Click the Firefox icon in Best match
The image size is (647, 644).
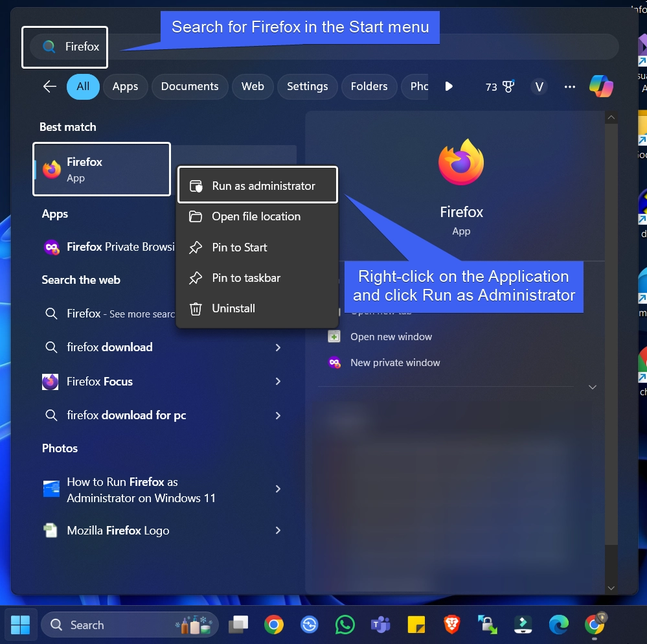[52, 169]
